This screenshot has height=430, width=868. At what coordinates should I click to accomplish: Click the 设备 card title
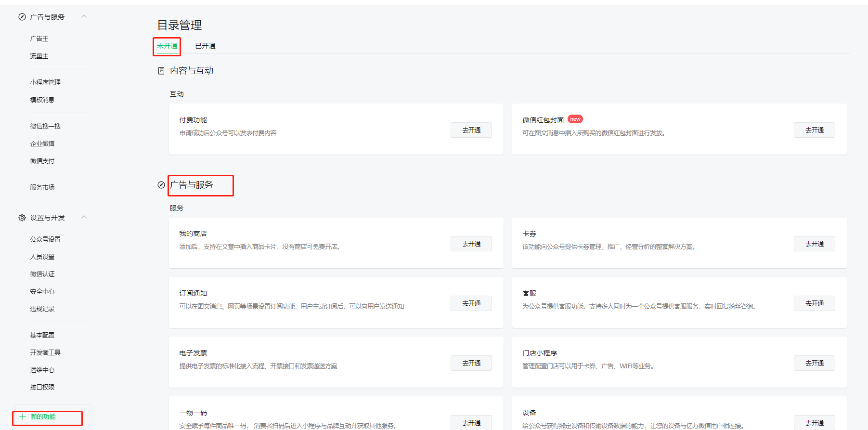[x=529, y=413]
